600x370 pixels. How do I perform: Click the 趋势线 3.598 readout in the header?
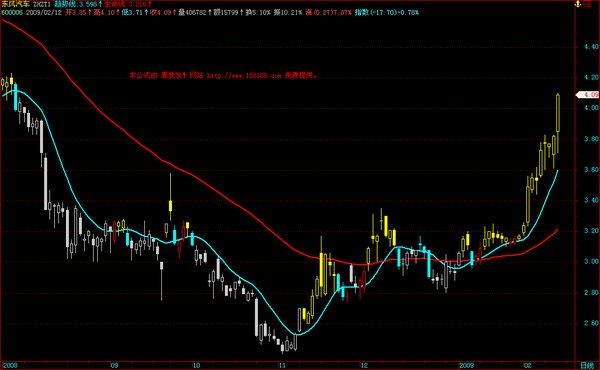coord(78,4)
